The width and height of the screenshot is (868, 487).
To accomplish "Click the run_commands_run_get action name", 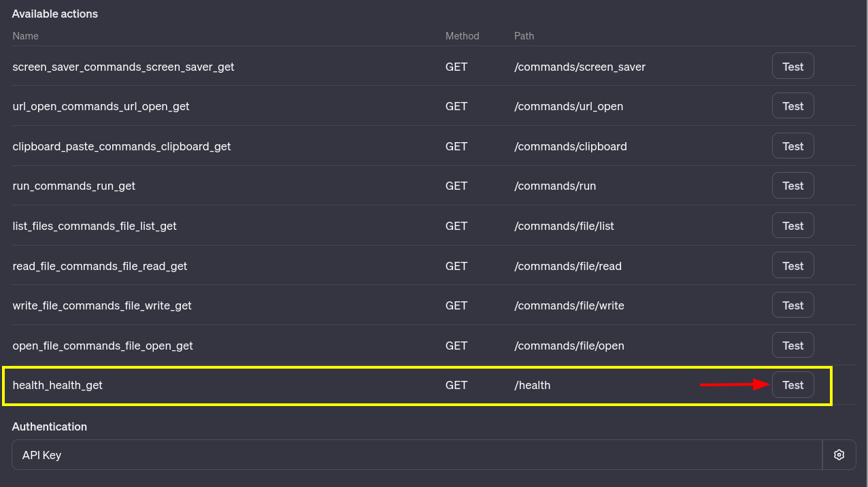I will tap(73, 185).
